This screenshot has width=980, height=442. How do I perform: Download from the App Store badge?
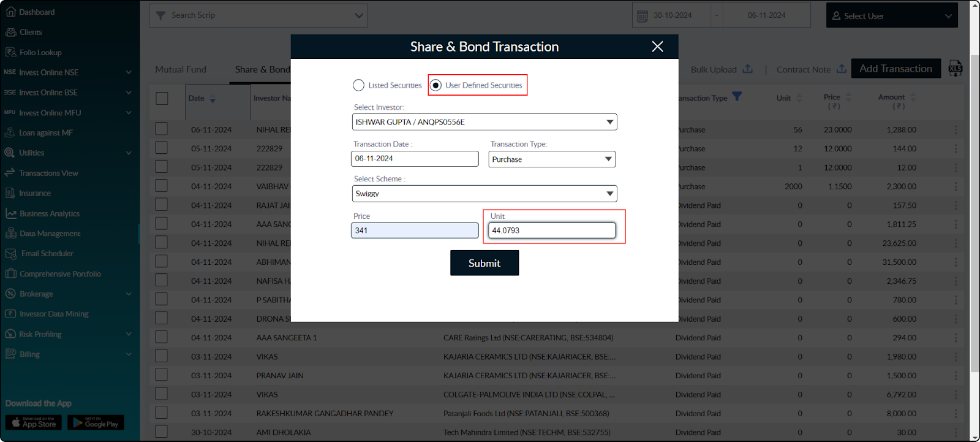coord(34,422)
